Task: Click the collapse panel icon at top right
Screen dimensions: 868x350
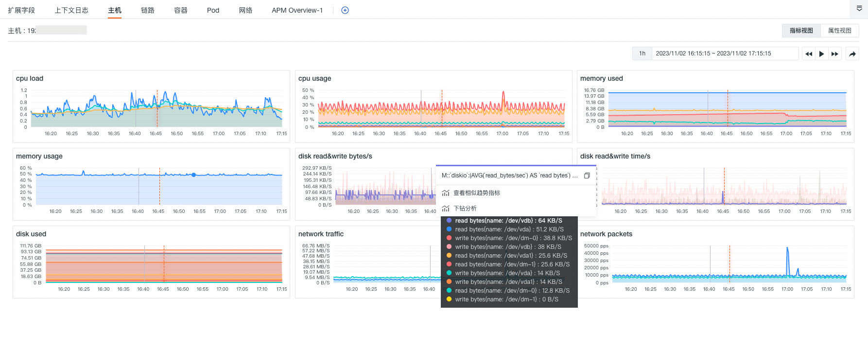Action: (x=859, y=8)
